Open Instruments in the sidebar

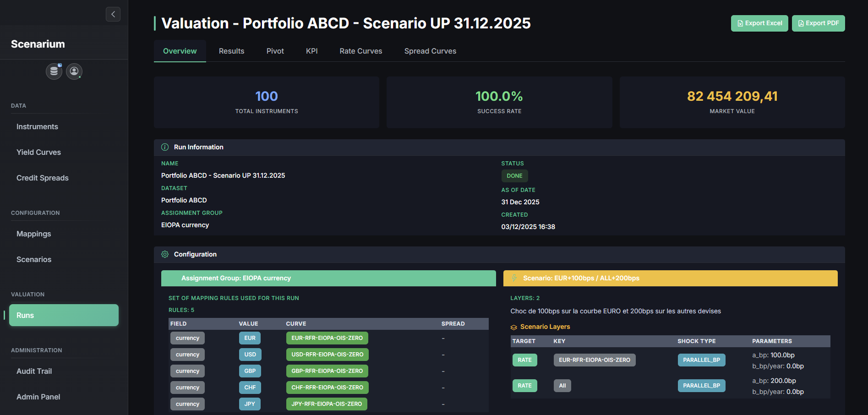(37, 127)
